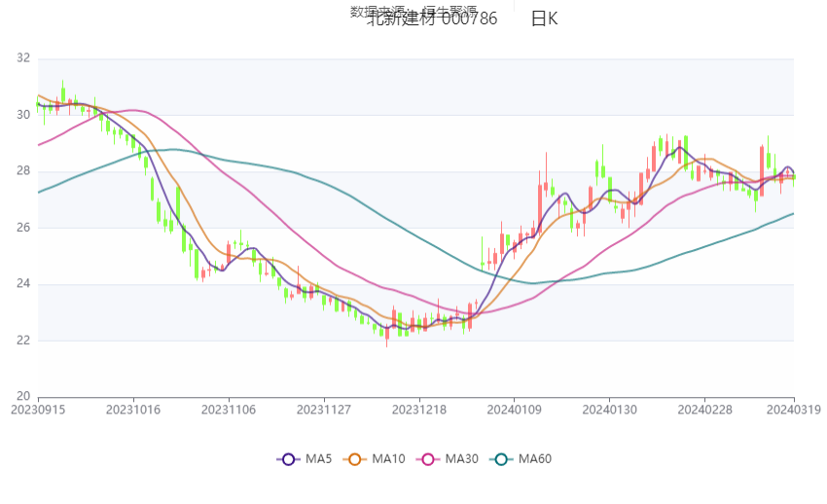Click the 32 price axis label
Image resolution: width=827 pixels, height=504 pixels.
pos(23,58)
